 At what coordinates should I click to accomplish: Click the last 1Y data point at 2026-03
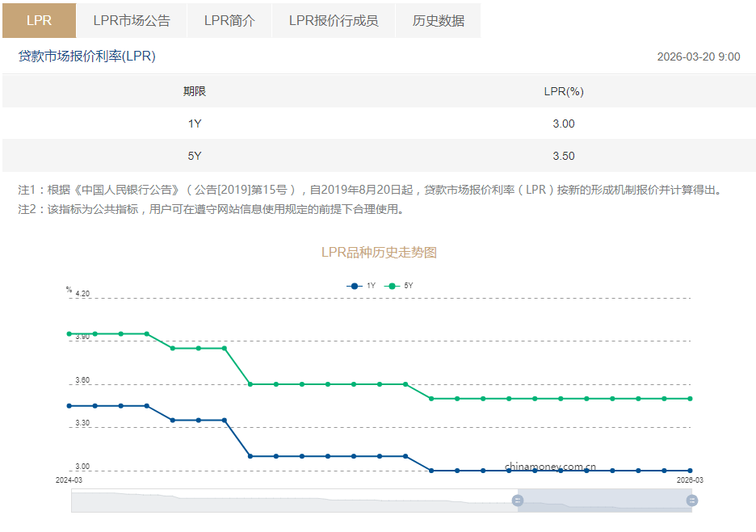(x=690, y=471)
